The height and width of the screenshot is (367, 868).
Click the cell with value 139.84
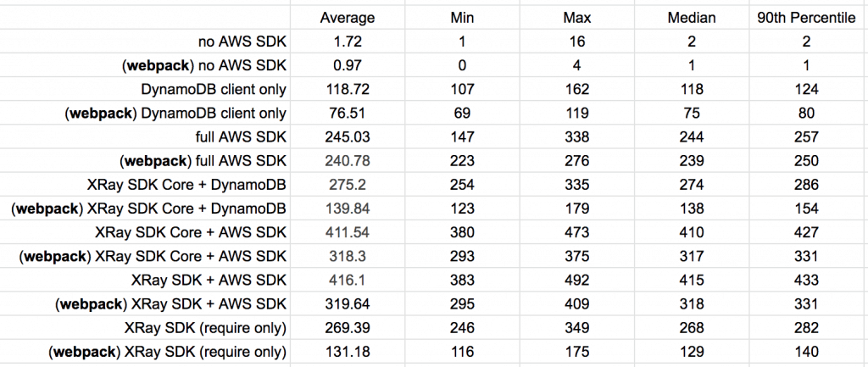pos(348,208)
